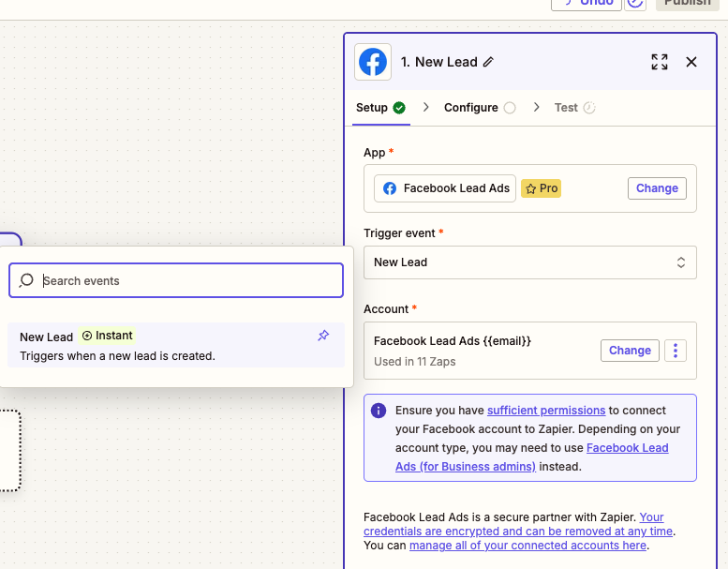Click the pencil icon to rename step
Screen dimensions: 728x569
tap(488, 62)
